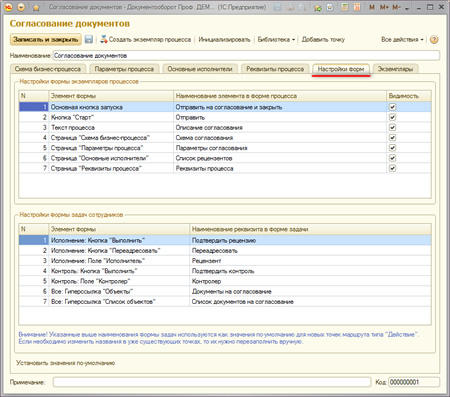Screen dimensions: 450x397
Task: Click Наименование реквизита в форме задачи header
Action: (310, 229)
